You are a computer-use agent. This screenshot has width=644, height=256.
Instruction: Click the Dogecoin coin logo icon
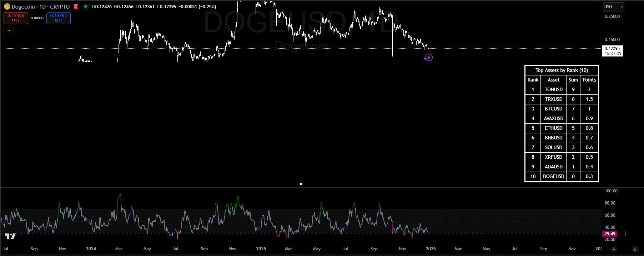7,6
